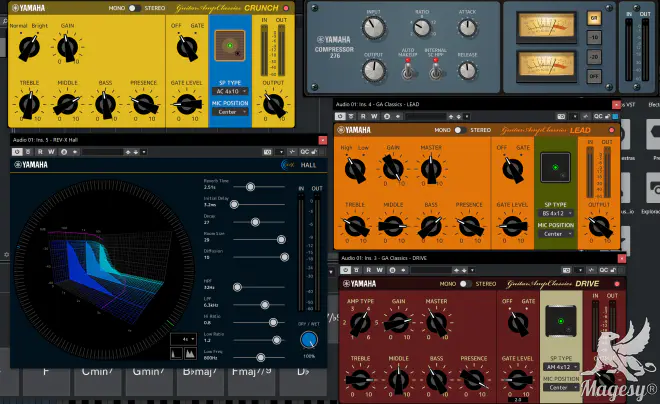Click QC button in DRIVE window toolbar
660x404 pixels.
(x=604, y=270)
